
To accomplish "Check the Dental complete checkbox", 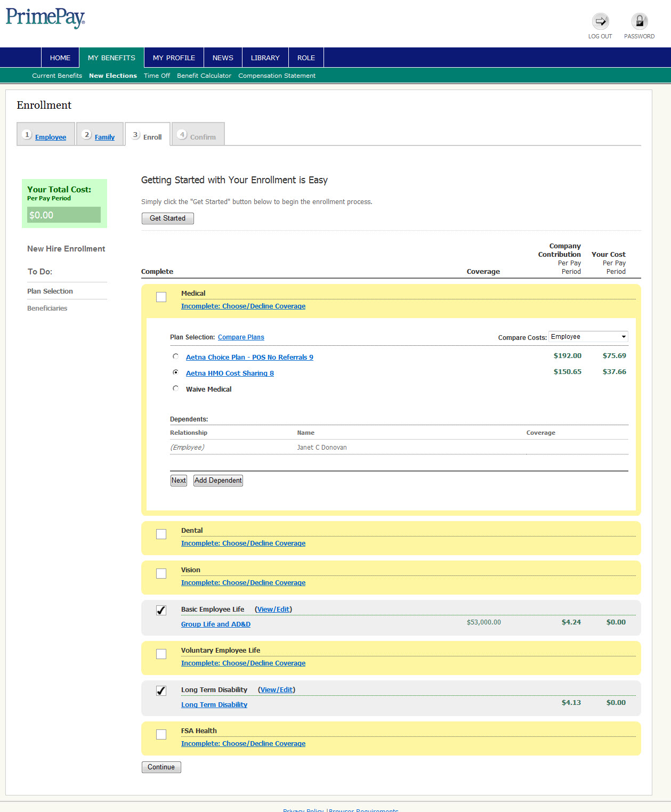I will pos(161,534).
